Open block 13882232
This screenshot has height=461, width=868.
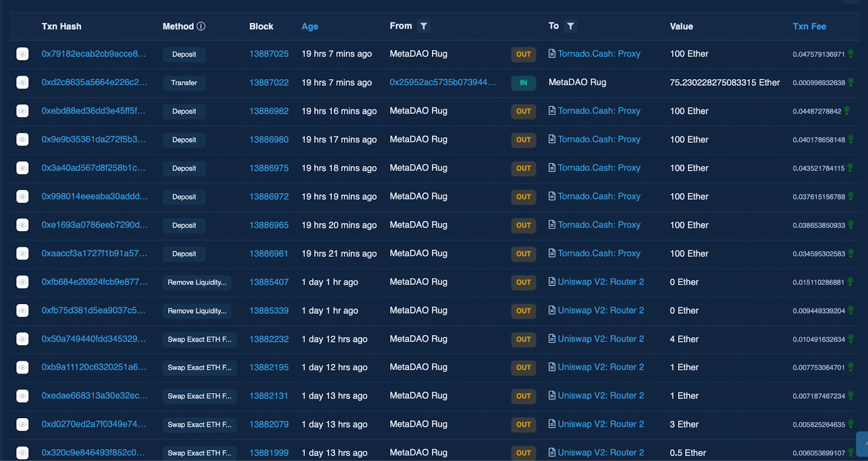[269, 339]
